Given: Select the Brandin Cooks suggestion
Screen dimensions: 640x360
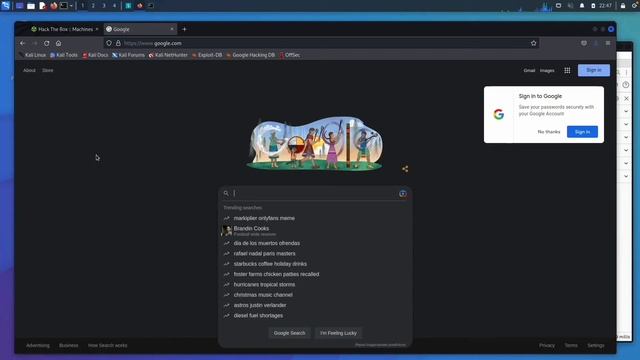Looking at the screenshot, I should point(315,231).
